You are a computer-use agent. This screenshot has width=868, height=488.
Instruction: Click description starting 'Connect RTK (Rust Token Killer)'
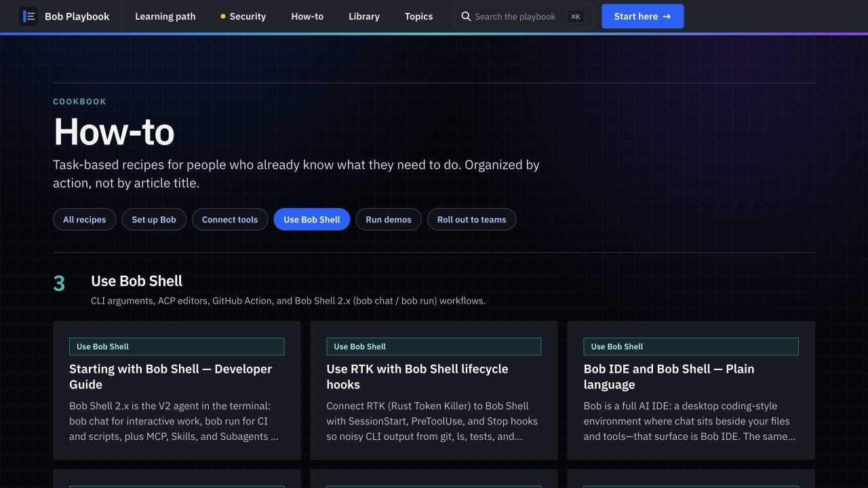(432, 421)
